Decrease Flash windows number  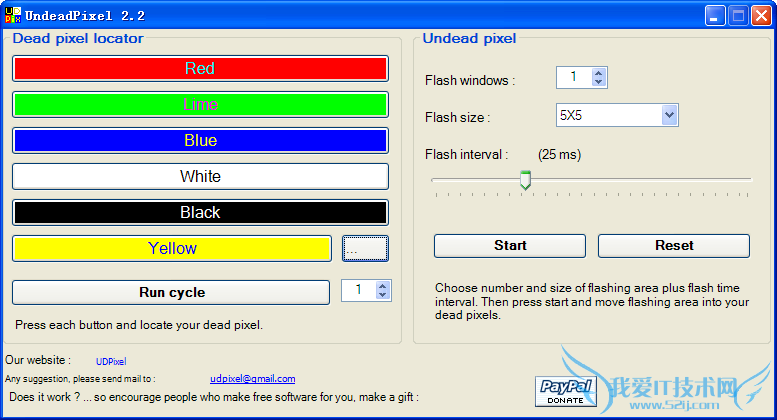coord(598,82)
